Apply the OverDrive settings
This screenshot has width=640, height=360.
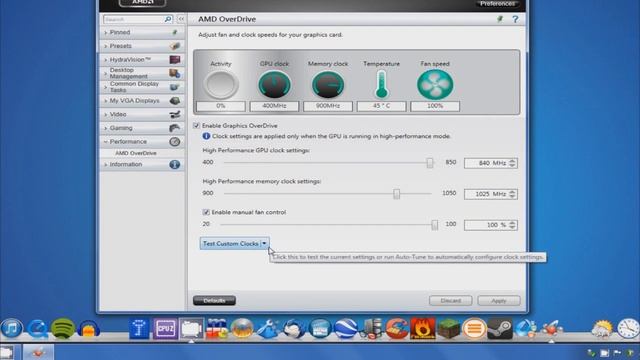point(499,301)
